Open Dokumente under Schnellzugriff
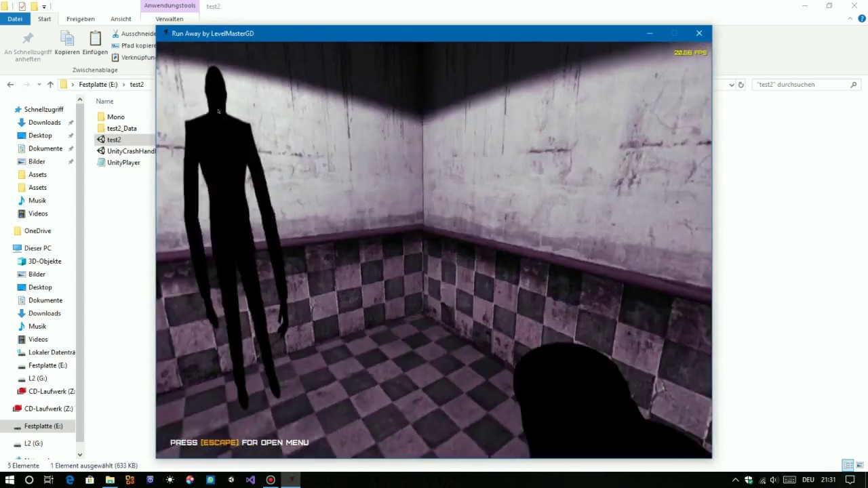 (45, 148)
